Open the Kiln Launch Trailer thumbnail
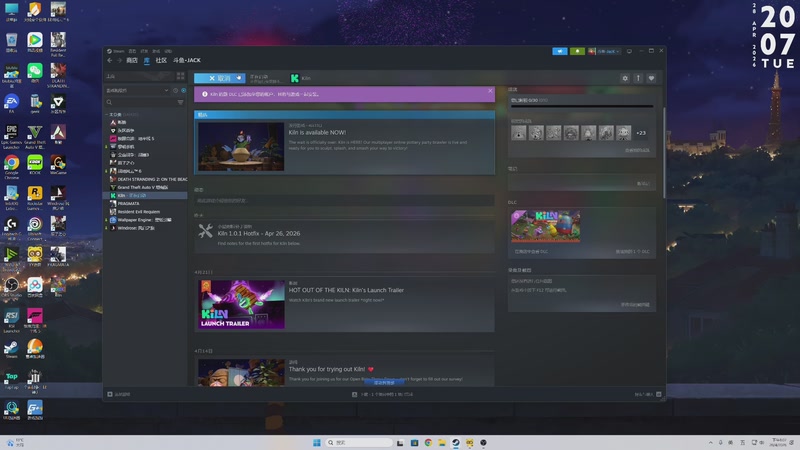800x450 pixels. tap(241, 304)
